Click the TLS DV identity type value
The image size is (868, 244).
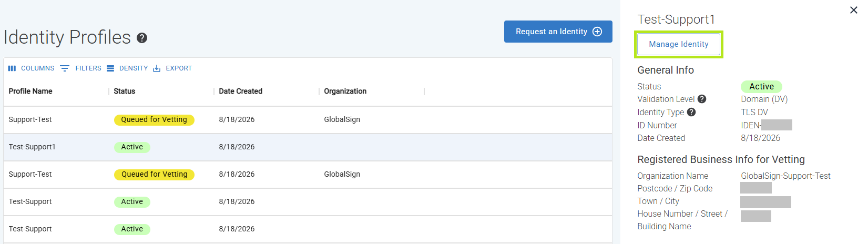coord(754,112)
